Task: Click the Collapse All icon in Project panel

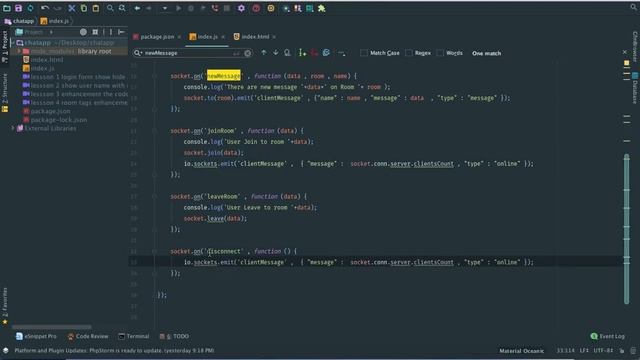Action: coord(95,32)
